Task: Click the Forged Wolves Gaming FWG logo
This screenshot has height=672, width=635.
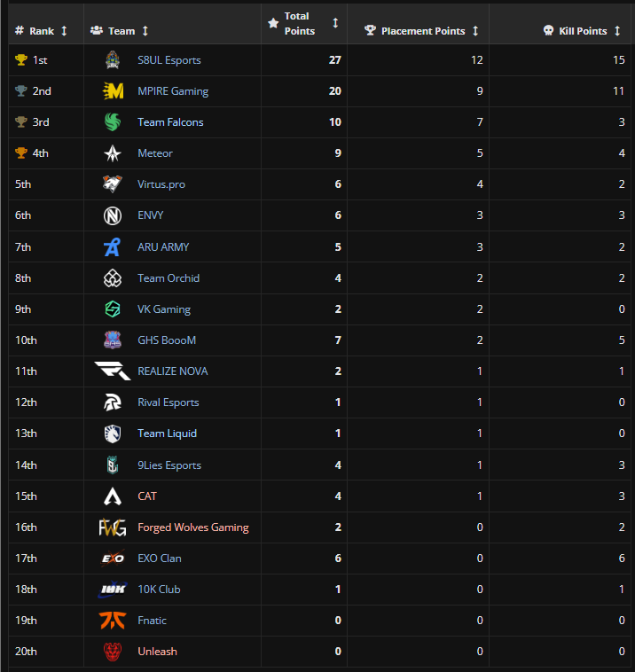Action: tap(113, 527)
